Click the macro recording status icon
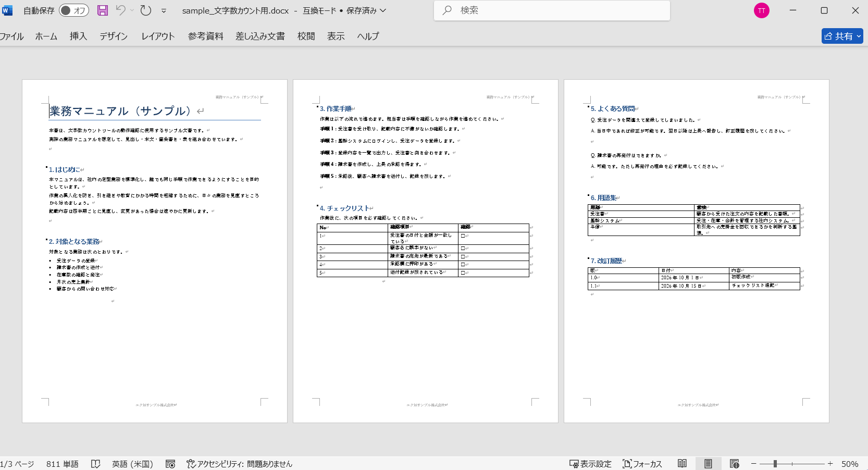868x470 pixels. point(170,464)
